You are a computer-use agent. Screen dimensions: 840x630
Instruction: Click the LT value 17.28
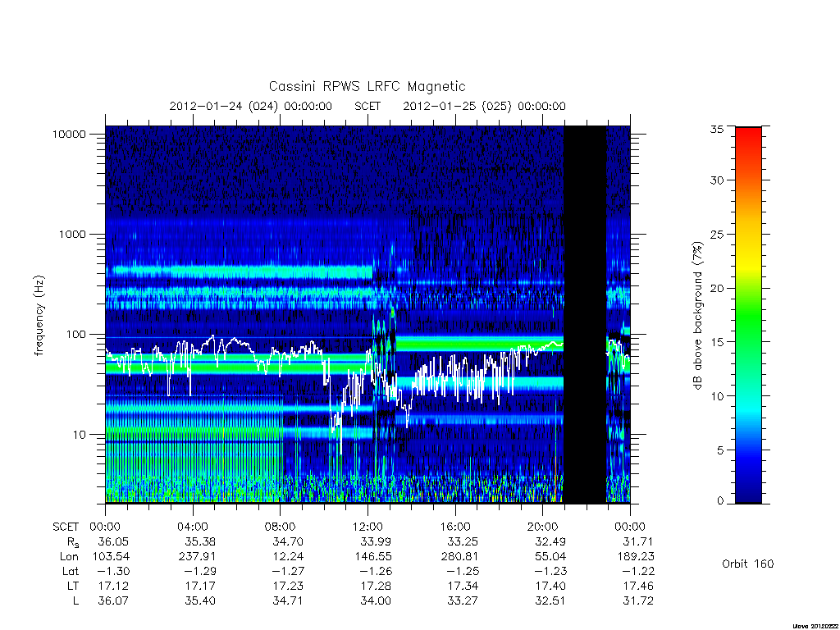click(x=376, y=586)
